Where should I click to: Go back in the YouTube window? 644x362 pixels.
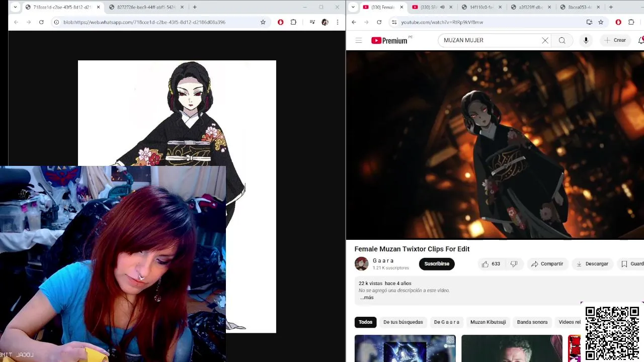[354, 22]
